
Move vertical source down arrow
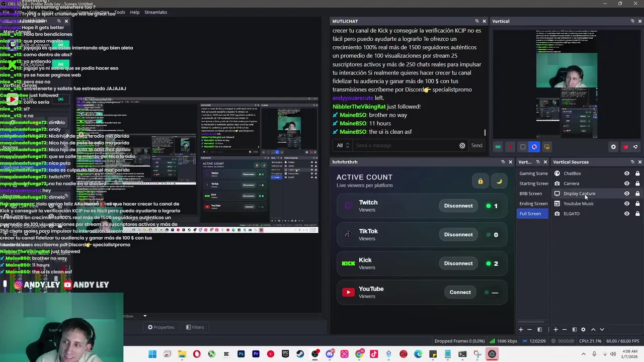[602, 329]
